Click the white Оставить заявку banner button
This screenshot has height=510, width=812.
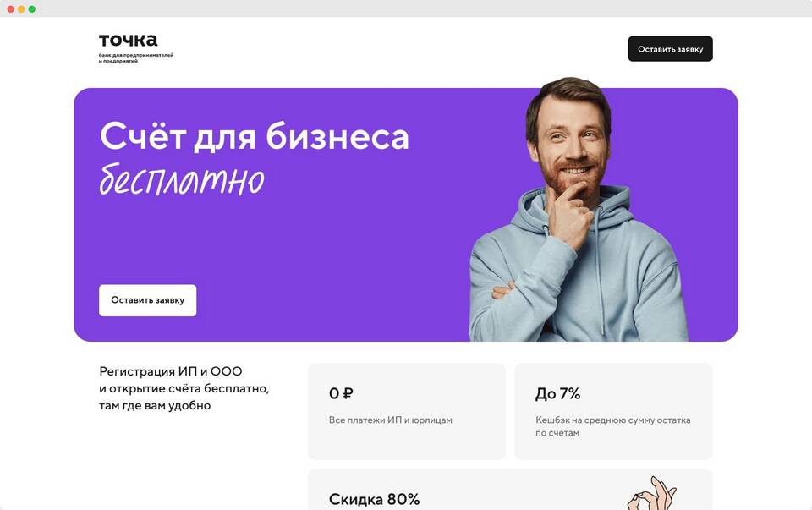pos(147,300)
